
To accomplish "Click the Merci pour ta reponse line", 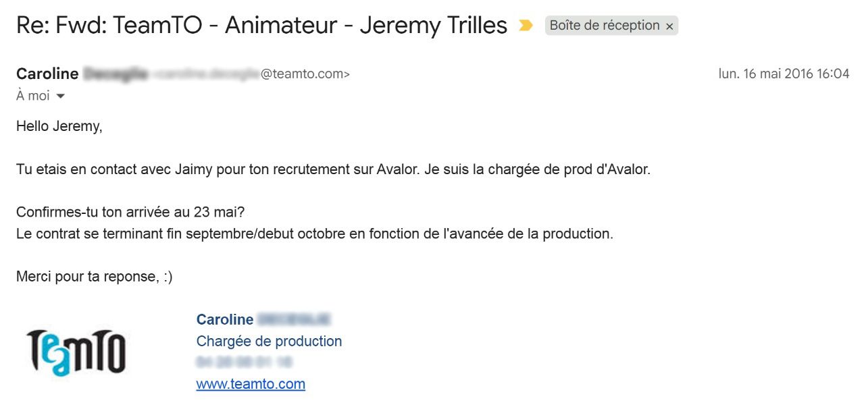I will click(x=95, y=277).
